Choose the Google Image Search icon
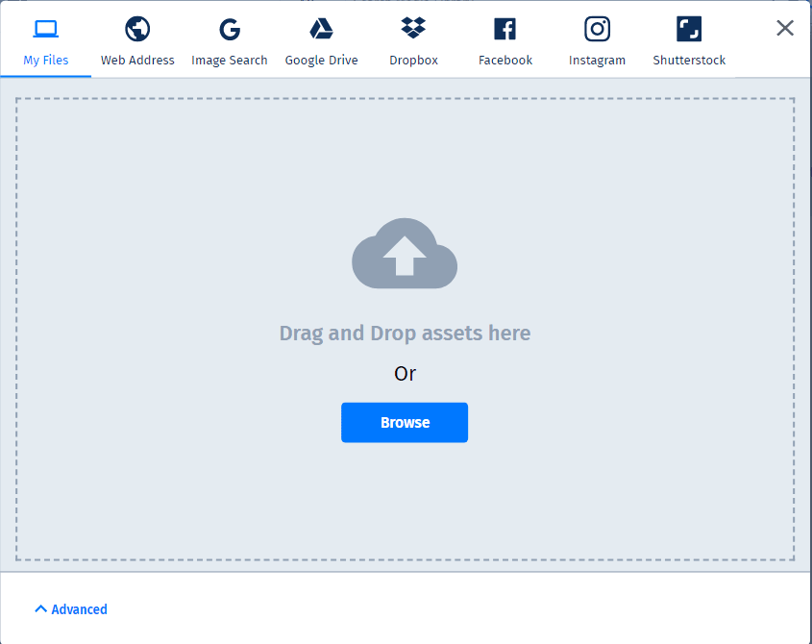 point(230,29)
